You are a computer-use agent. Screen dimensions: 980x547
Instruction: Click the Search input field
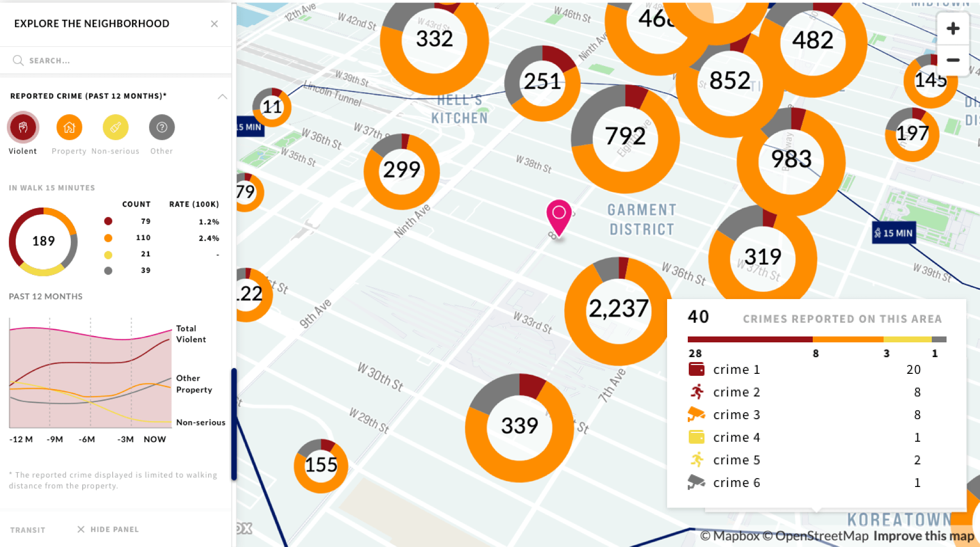coord(115,61)
